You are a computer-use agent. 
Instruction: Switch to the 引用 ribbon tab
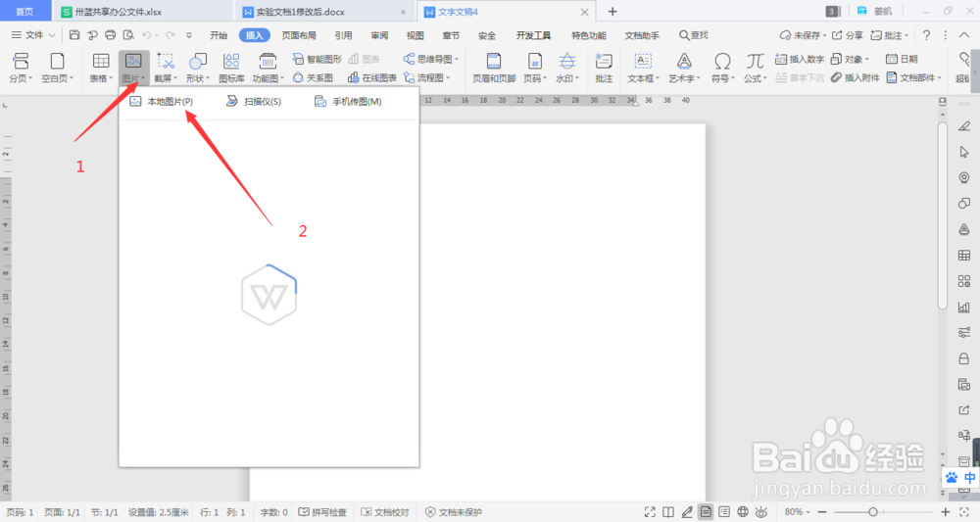[343, 35]
